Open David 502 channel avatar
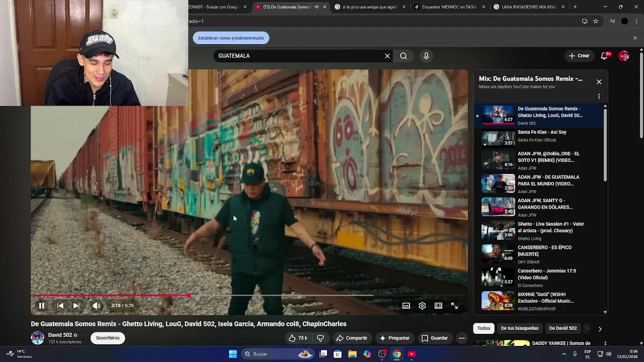 [x=38, y=338]
